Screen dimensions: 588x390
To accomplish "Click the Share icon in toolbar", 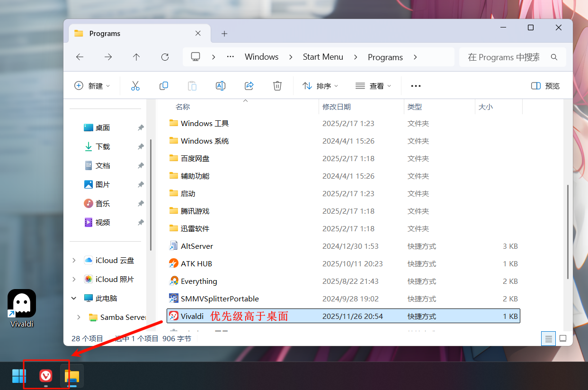I will coord(249,86).
